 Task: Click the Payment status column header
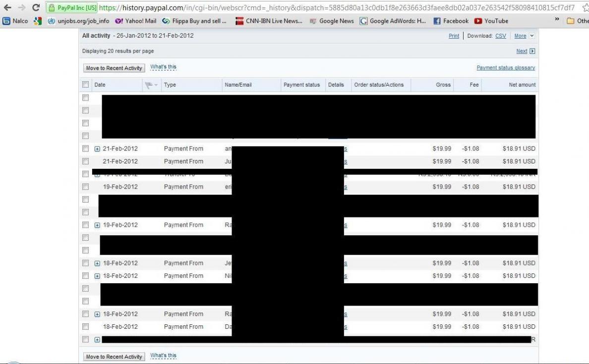(x=301, y=85)
